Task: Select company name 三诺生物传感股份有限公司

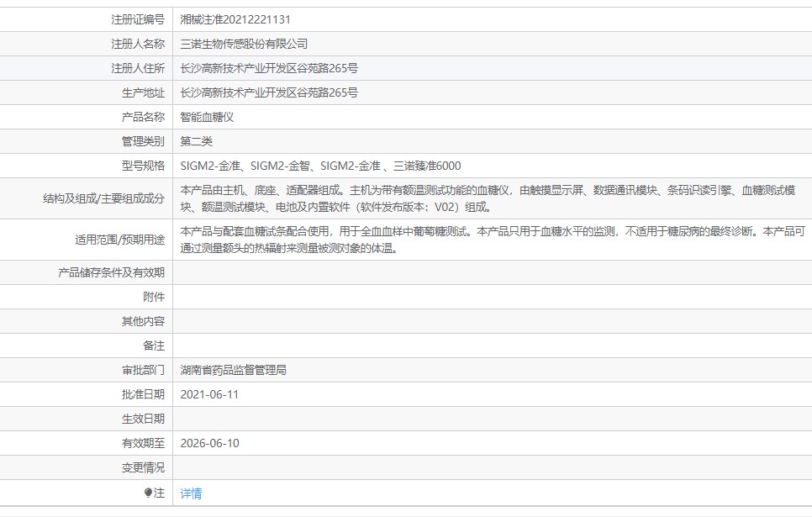Action: tap(244, 44)
